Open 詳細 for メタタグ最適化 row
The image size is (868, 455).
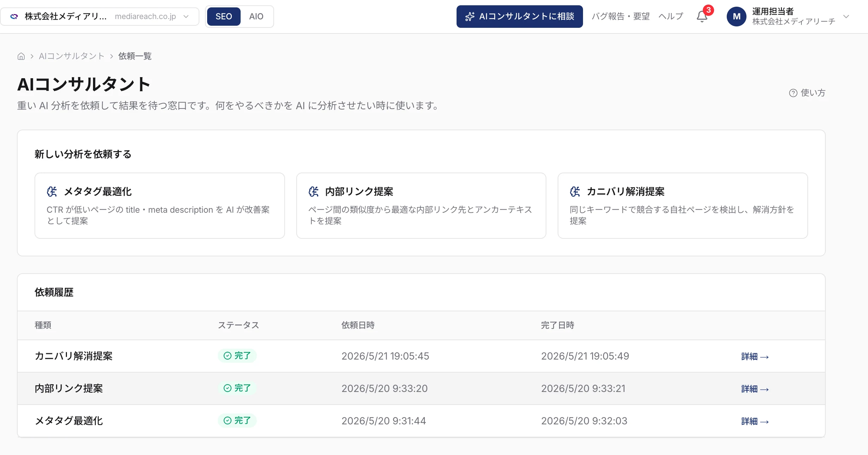tap(755, 422)
